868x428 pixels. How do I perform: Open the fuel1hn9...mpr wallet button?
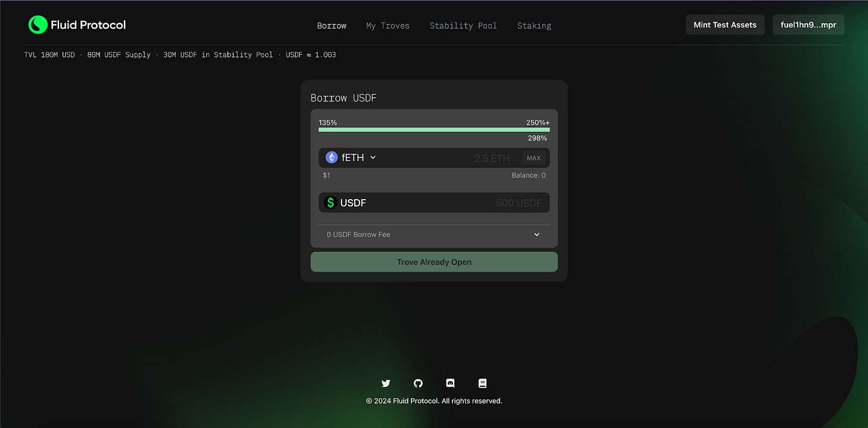click(x=808, y=24)
